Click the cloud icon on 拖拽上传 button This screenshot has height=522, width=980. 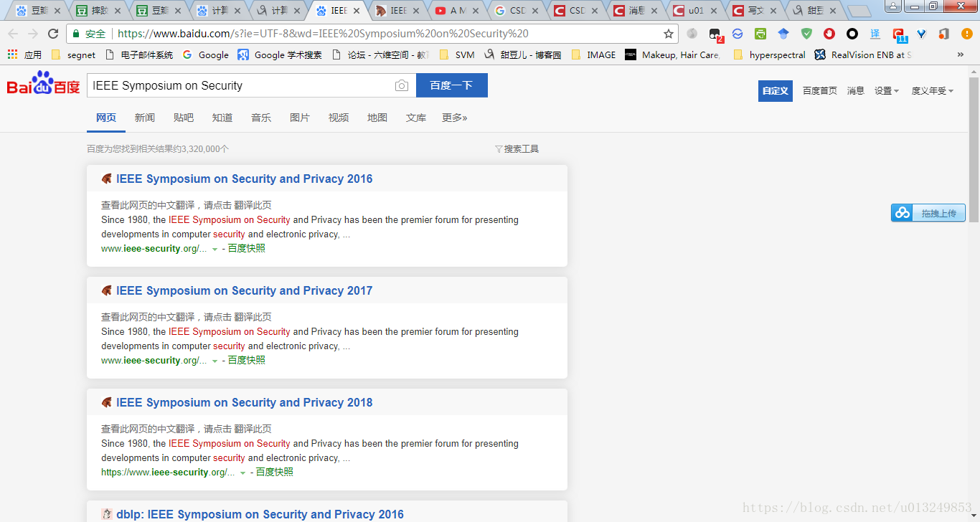(903, 213)
